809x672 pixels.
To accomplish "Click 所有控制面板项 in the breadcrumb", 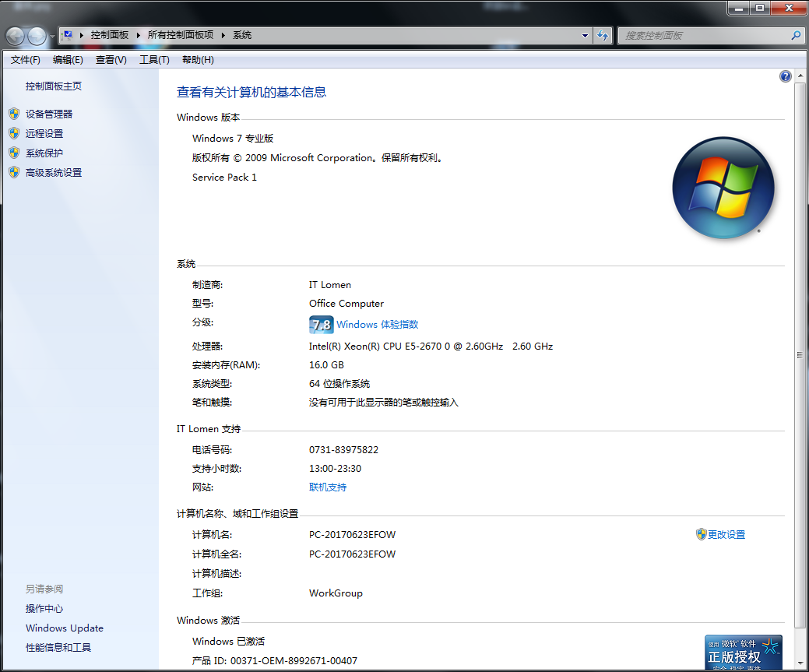I will pos(180,35).
